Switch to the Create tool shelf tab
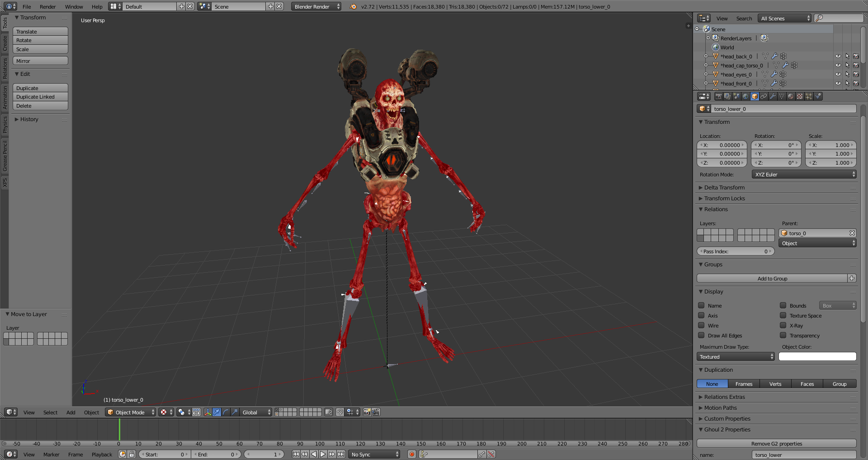This screenshot has width=868, height=460. pyautogui.click(x=5, y=43)
